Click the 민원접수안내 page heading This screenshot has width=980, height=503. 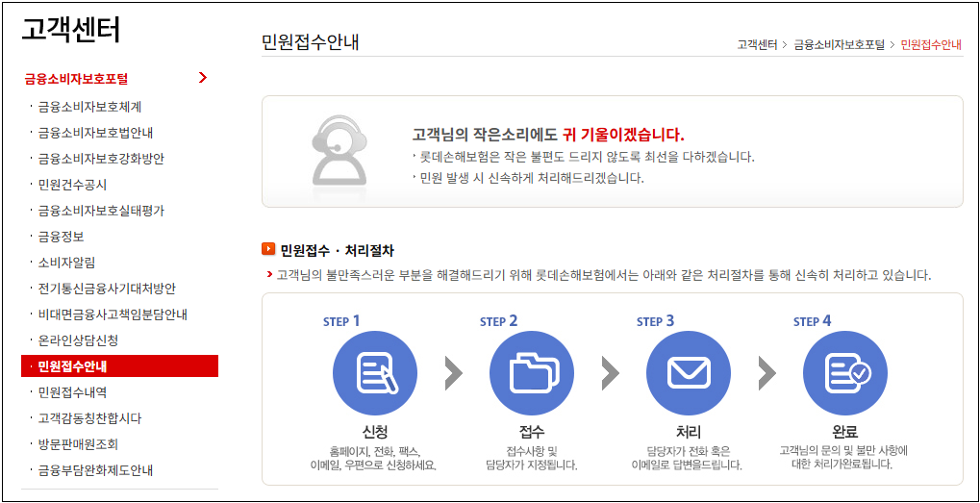click(x=311, y=41)
